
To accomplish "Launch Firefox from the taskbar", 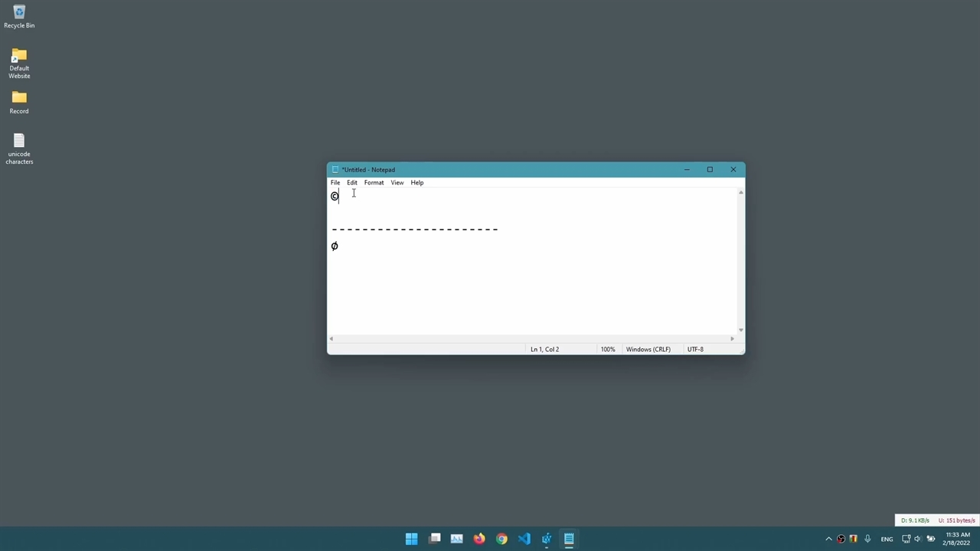I will 479,539.
